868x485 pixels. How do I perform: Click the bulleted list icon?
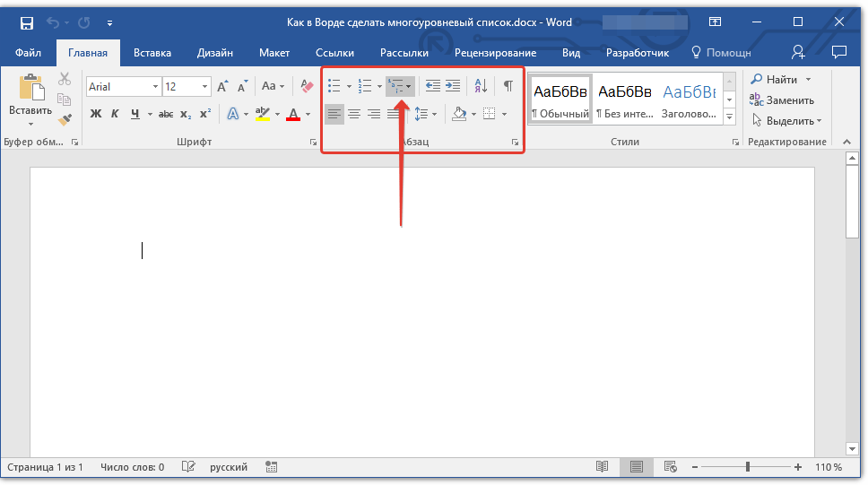click(334, 86)
